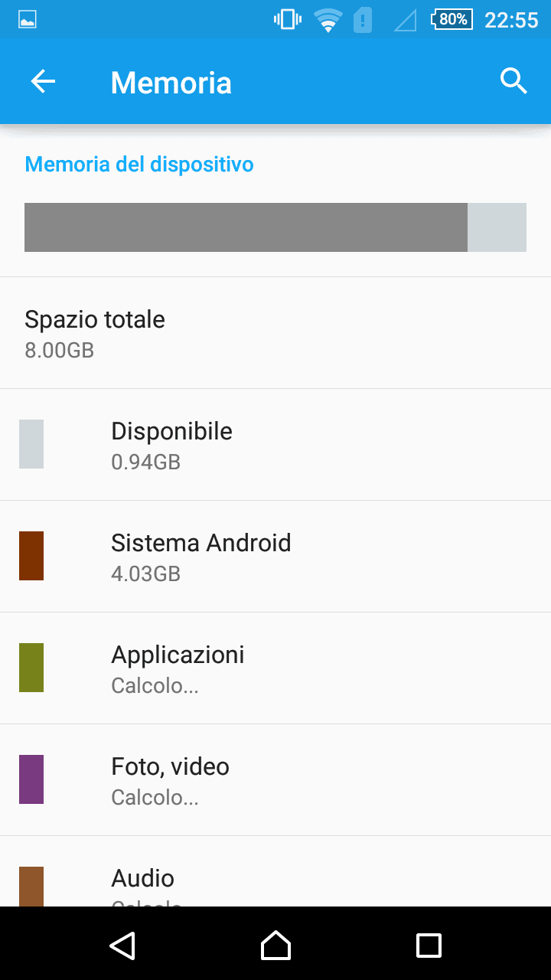Screen dimensions: 551x980
Task: Open recent apps with square button
Action: pyautogui.click(x=429, y=946)
